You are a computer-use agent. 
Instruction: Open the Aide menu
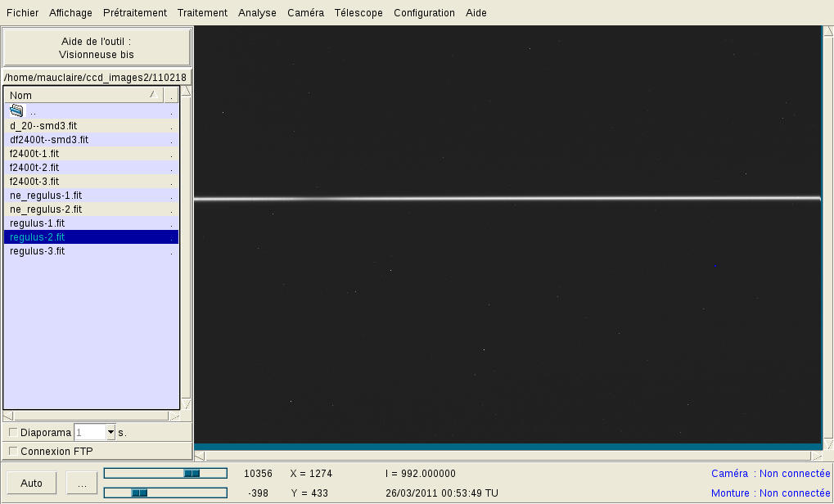(476, 13)
